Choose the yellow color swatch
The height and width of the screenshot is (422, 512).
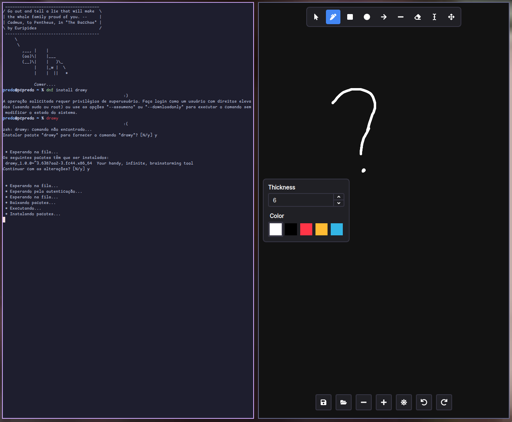321,229
